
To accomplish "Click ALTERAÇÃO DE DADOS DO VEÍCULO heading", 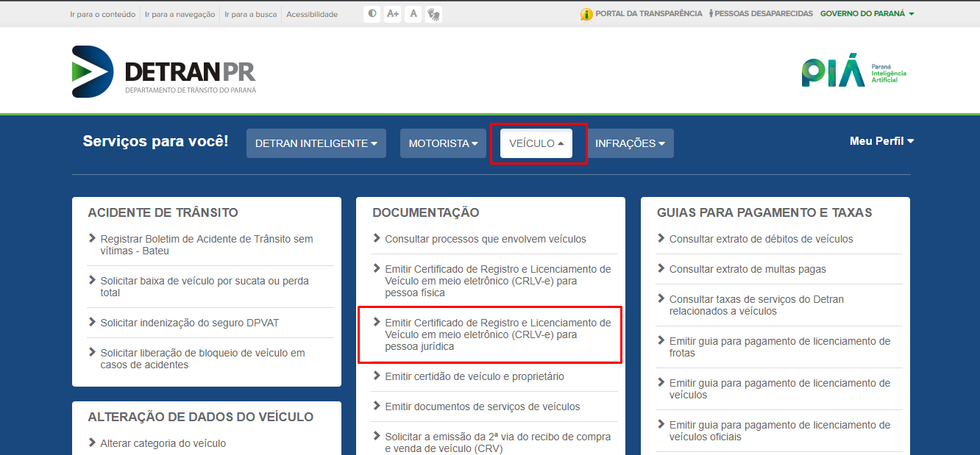I will pos(201,417).
